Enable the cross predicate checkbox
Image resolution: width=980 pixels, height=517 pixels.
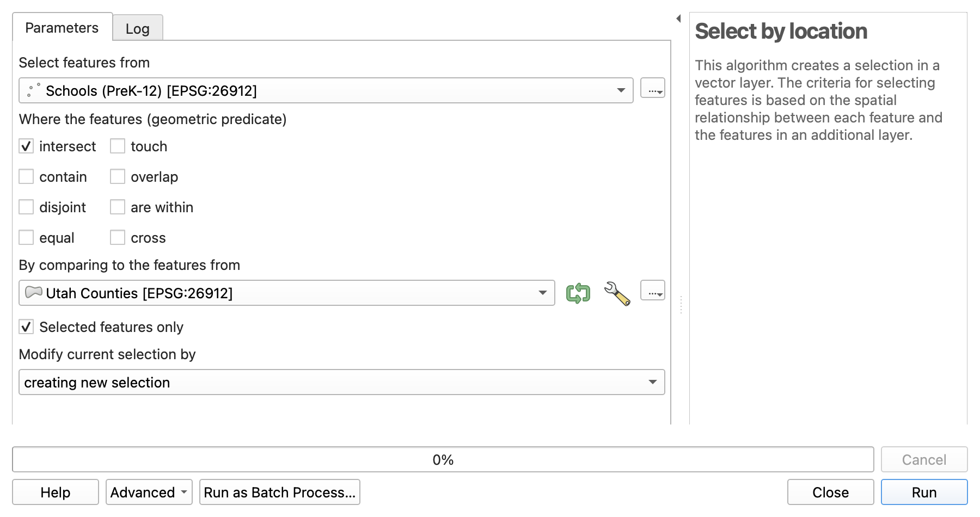pos(118,238)
